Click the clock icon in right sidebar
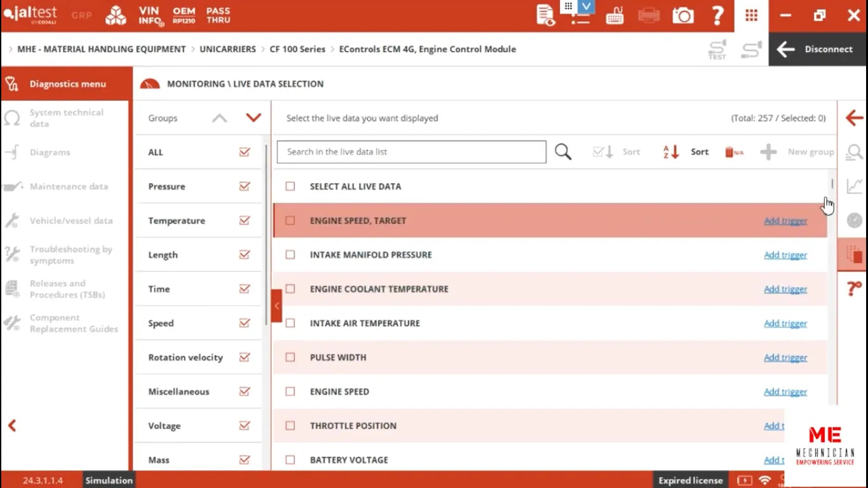The width and height of the screenshot is (868, 488). coord(854,220)
